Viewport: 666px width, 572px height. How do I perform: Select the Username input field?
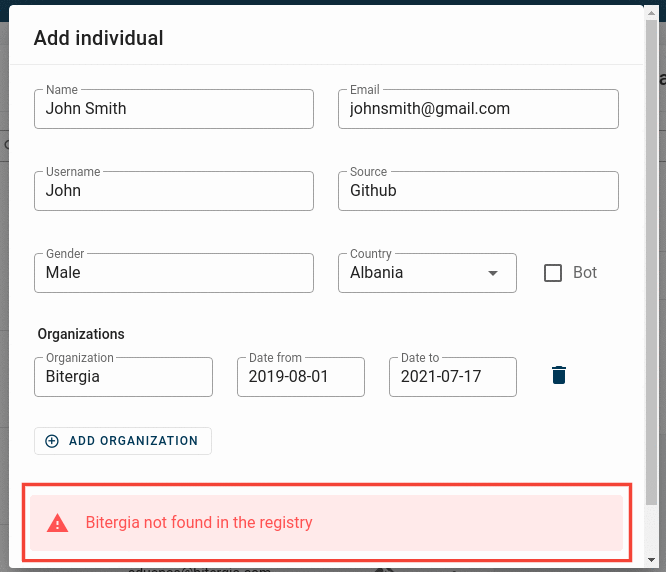(x=174, y=191)
